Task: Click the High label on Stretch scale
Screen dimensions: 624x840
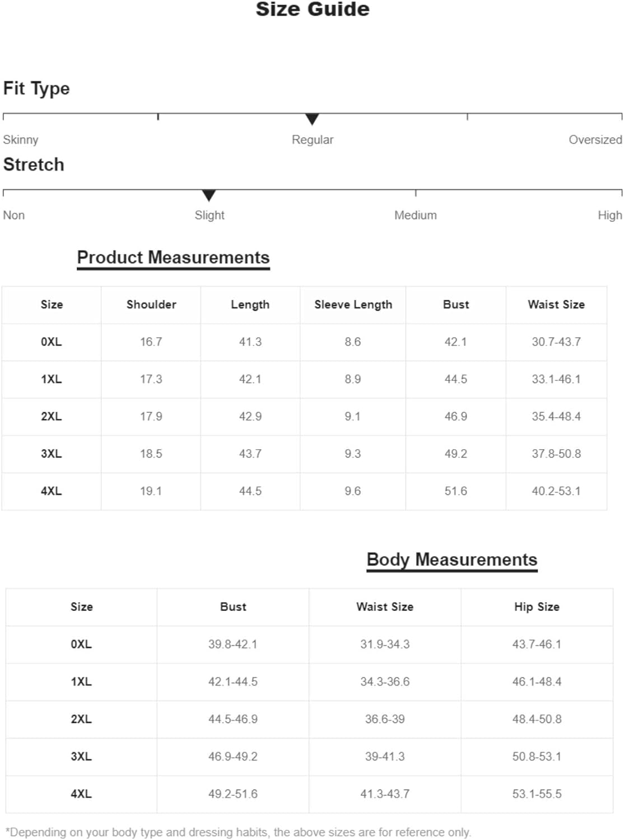Action: coord(609,215)
